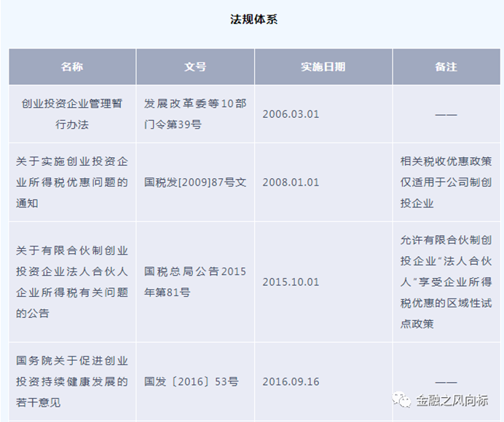
Task: Click the date 2015.10.01
Action: tap(291, 282)
